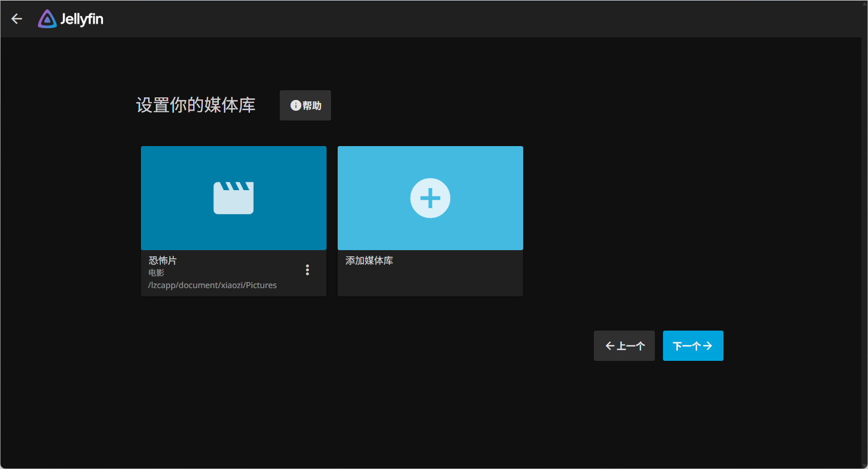
Task: Click the 电影 library type label
Action: (156, 273)
